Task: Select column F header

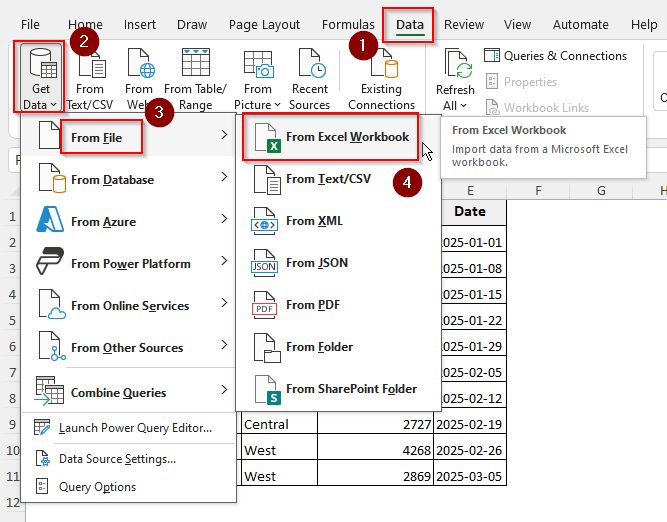Action: [x=538, y=191]
